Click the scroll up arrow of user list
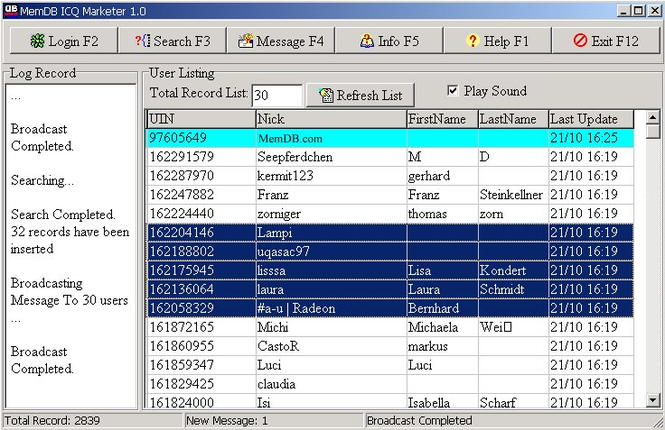The width and height of the screenshot is (665, 430). click(653, 117)
